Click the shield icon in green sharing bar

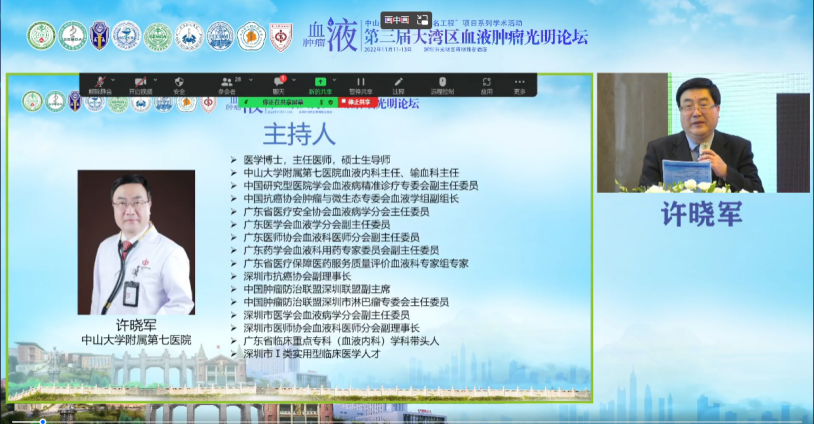point(331,103)
